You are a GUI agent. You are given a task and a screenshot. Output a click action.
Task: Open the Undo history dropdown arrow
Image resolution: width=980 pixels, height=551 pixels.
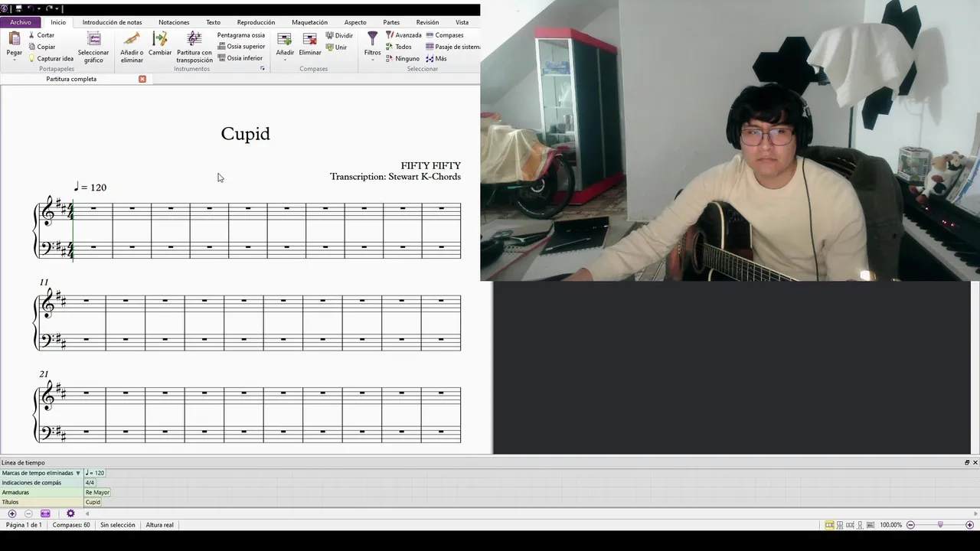click(38, 8)
